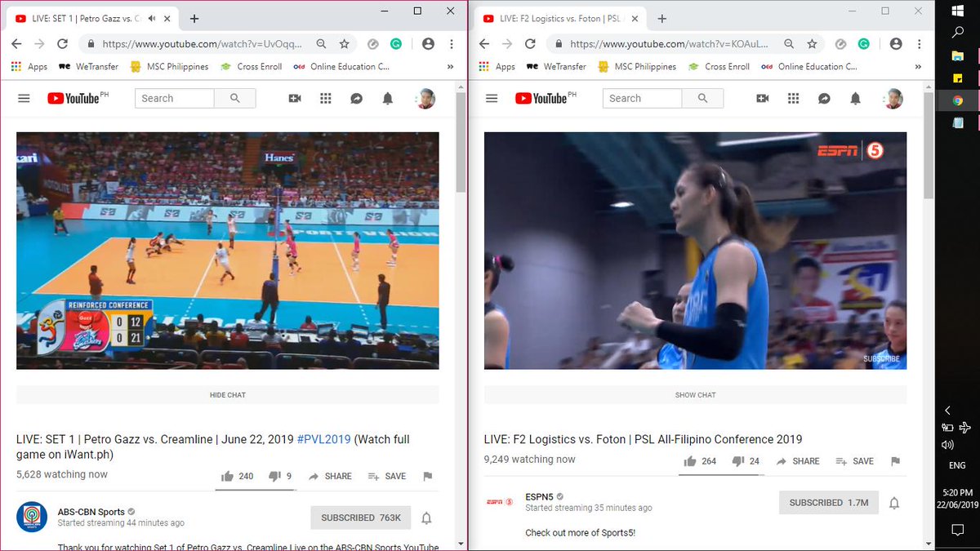
Task: Open new tab in right Chrome window
Action: (661, 18)
